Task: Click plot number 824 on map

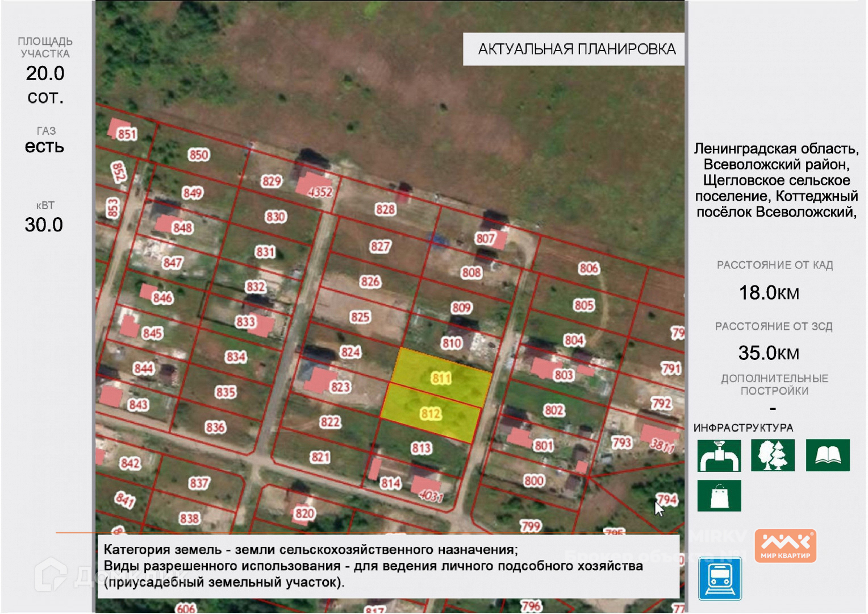Action: click(350, 352)
